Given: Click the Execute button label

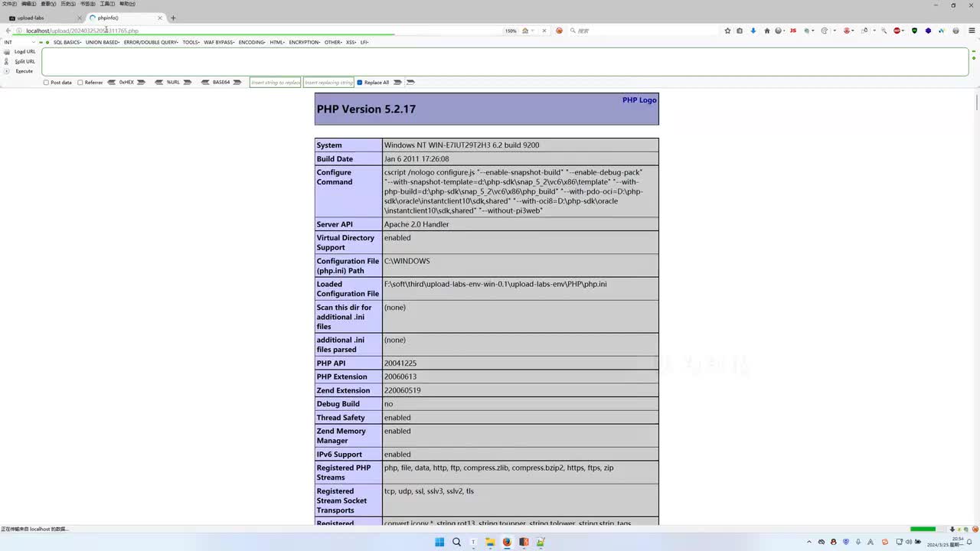Looking at the screenshot, I should click(x=24, y=71).
